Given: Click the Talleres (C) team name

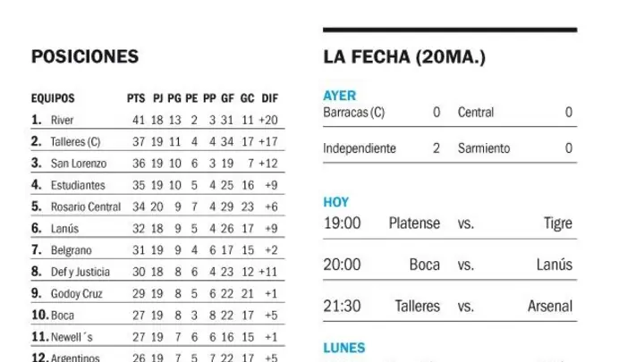Looking at the screenshot, I should pyautogui.click(x=75, y=141).
